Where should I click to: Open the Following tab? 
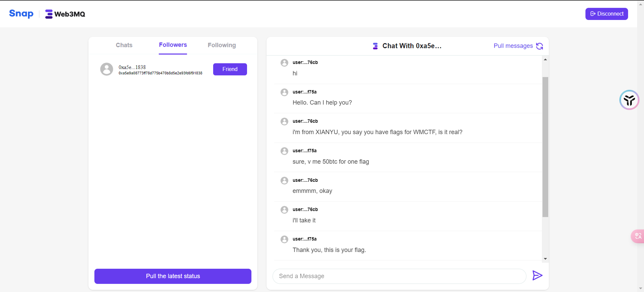222,45
